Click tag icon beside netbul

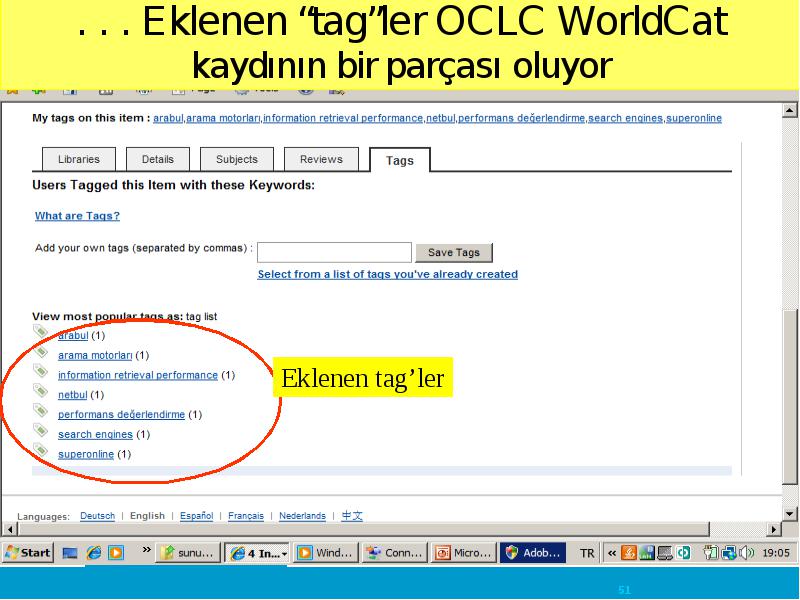coord(40,391)
